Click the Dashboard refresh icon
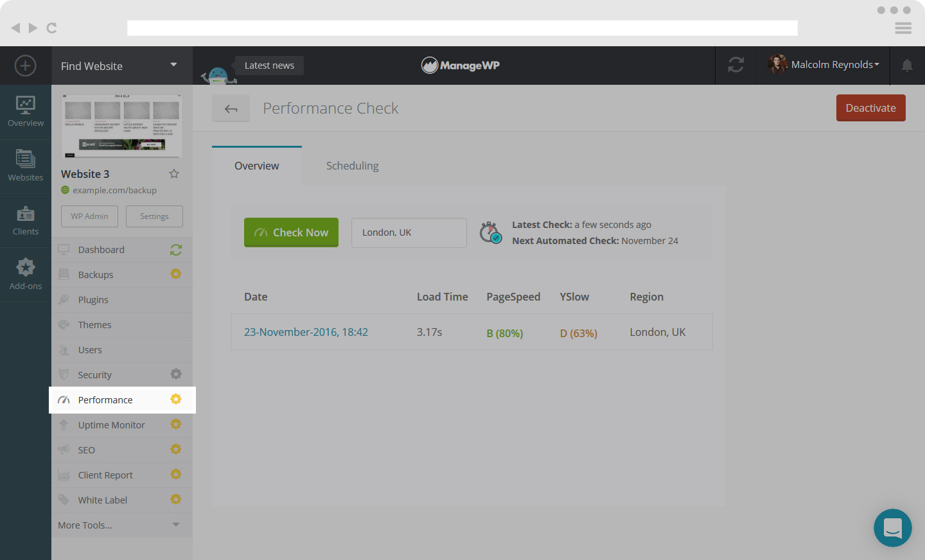Image resolution: width=925 pixels, height=560 pixels. 176,250
